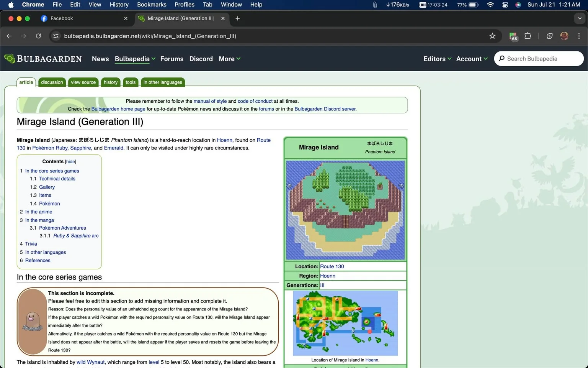Screen dimensions: 588x368
Task: Click the browser forward arrow
Action: coord(24,36)
